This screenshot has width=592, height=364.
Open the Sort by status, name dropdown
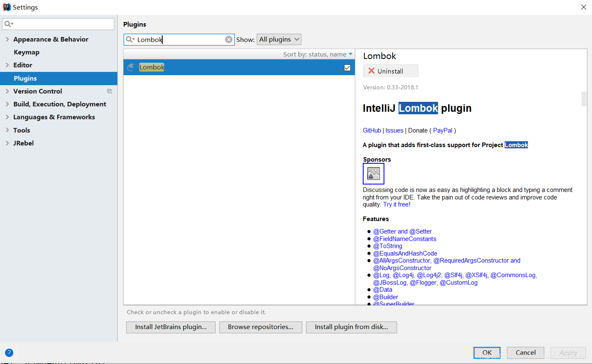point(317,54)
